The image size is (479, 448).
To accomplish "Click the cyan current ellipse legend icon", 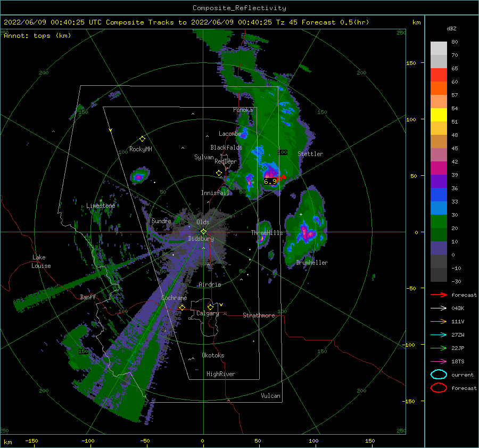I will tap(439, 374).
